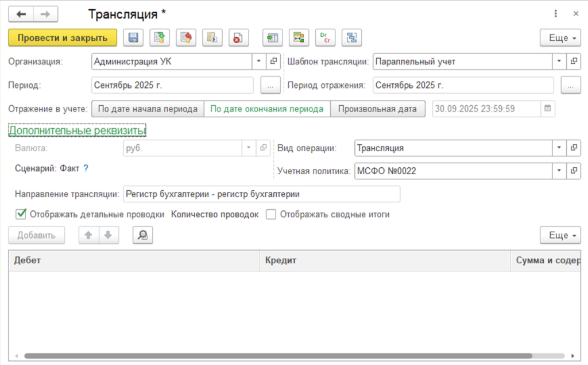Click the magnifier search icon above the table

pyautogui.click(x=142, y=235)
